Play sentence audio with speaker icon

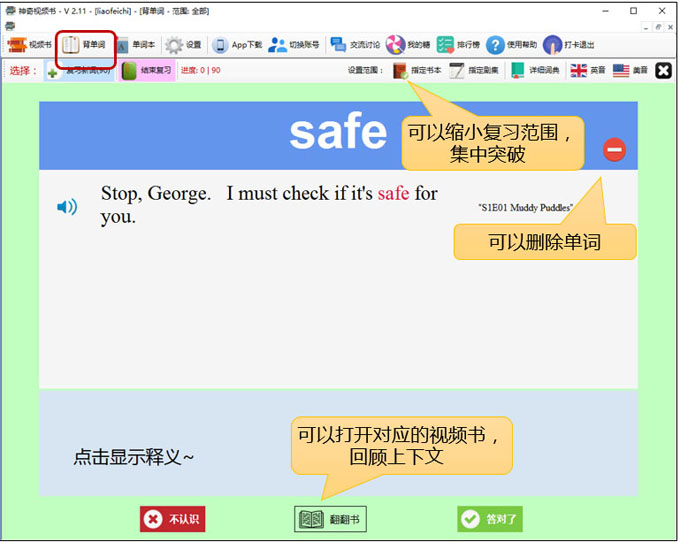click(67, 207)
